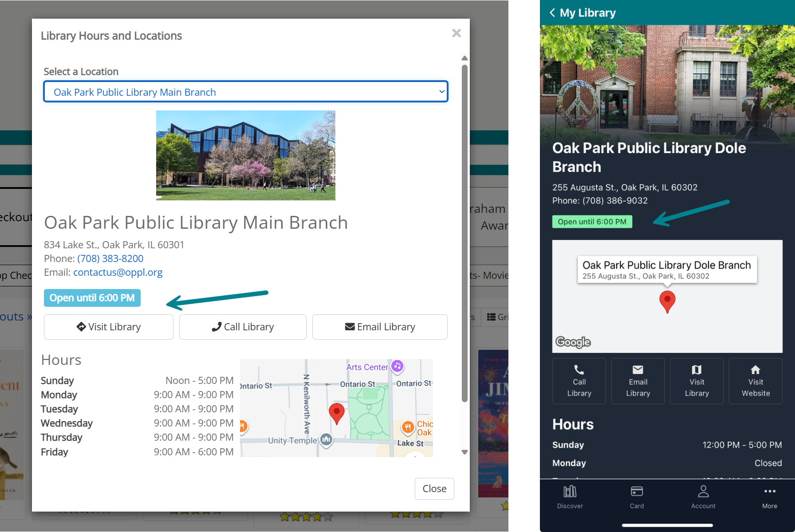795x532 pixels.
Task: Close the Library Hours and Locations dialog
Action: [457, 33]
